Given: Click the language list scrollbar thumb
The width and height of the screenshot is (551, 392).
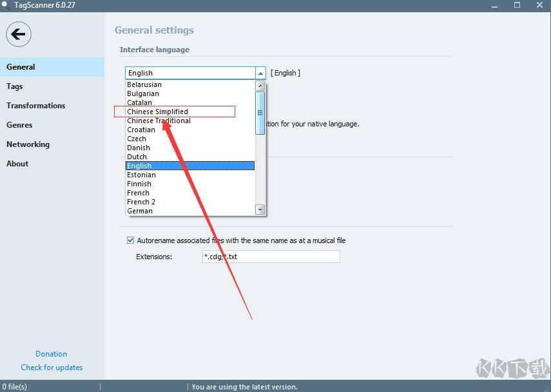Looking at the screenshot, I should point(260,113).
